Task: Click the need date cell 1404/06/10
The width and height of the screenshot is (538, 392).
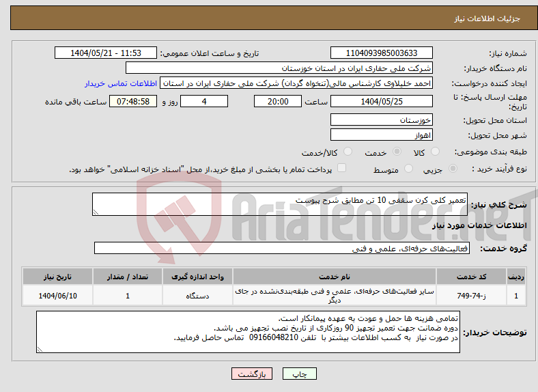Action: [x=57, y=296]
